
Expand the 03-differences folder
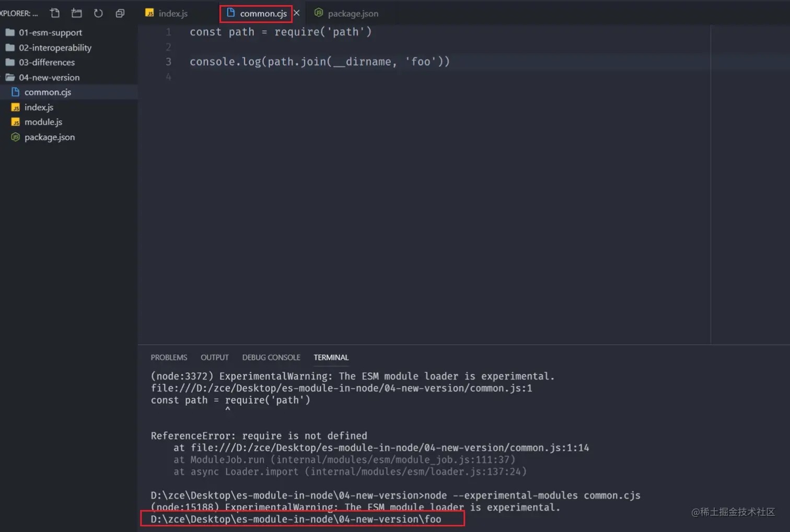(46, 62)
